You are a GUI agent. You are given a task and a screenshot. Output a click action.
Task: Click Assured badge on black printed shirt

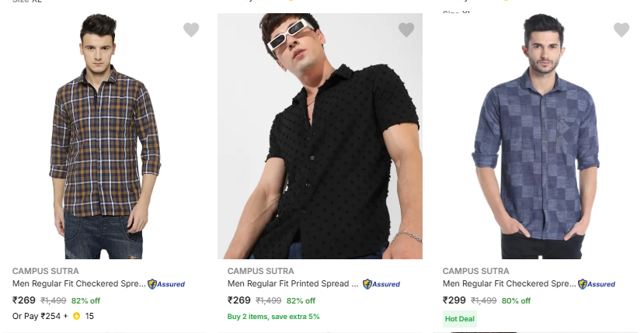pos(381,284)
